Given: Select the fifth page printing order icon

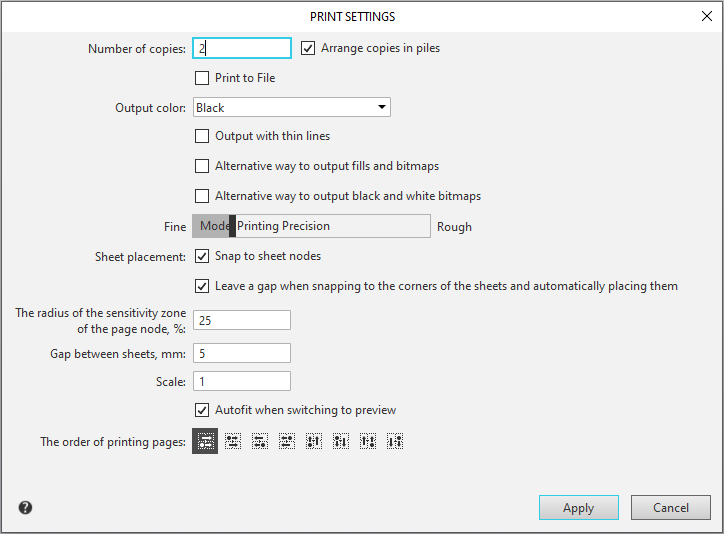Looking at the screenshot, I should click(x=314, y=441).
